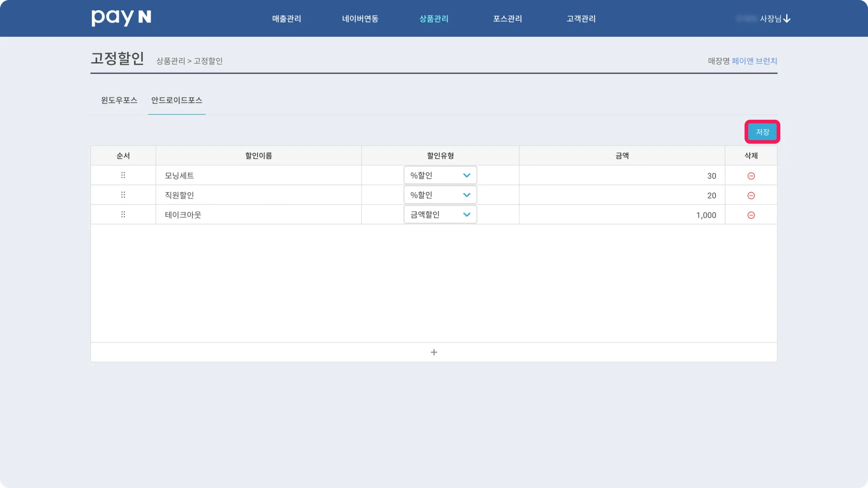The image size is (868, 488).
Task: Go to 네이버연동 menu
Action: [x=360, y=19]
